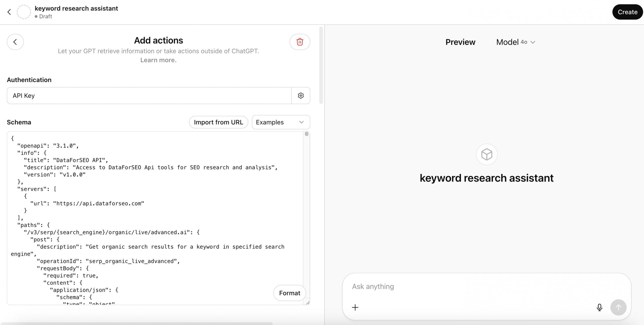Click the Add actions heading

[x=158, y=40]
